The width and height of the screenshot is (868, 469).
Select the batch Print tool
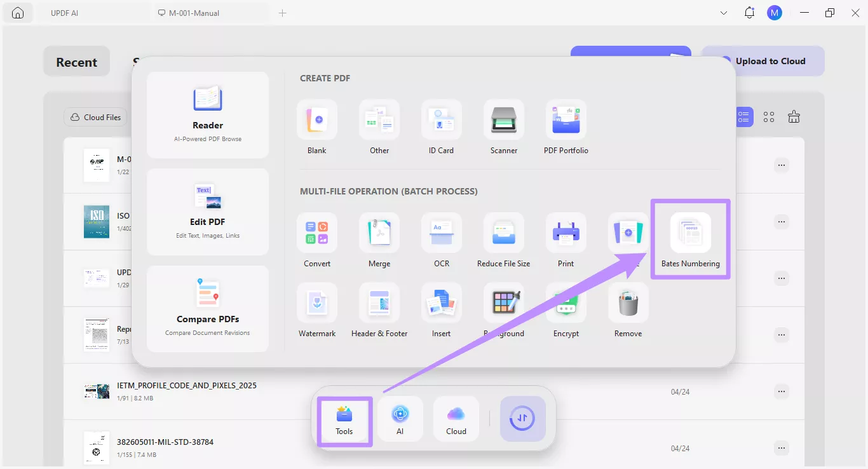click(566, 240)
